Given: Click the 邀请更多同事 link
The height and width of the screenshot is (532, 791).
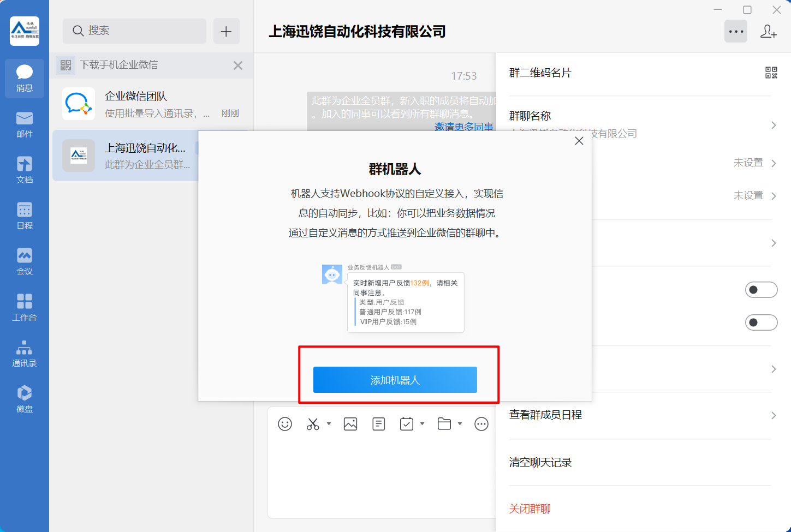Looking at the screenshot, I should pos(464,127).
